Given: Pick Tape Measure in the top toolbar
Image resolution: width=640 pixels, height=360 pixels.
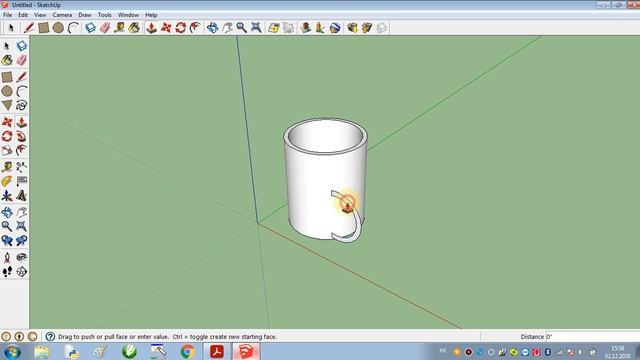Looking at the screenshot, I should click(120, 28).
